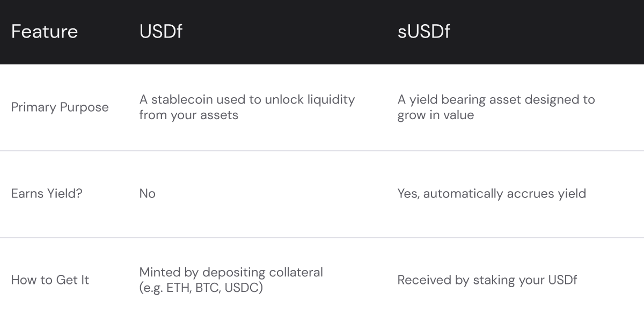The image size is (644, 322).
Task: Click "USDC" in the collateral examples
Action: [x=240, y=287]
